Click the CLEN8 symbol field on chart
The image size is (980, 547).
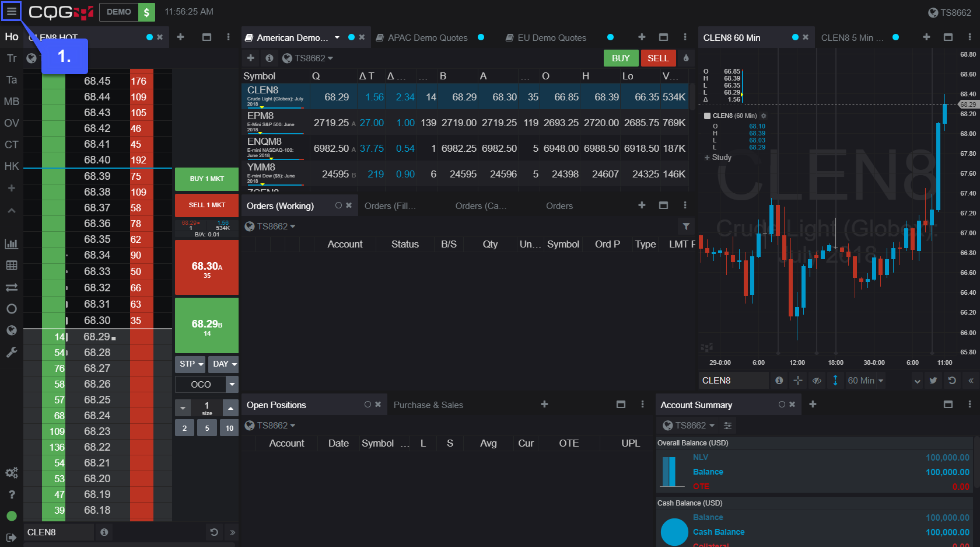[734, 380]
